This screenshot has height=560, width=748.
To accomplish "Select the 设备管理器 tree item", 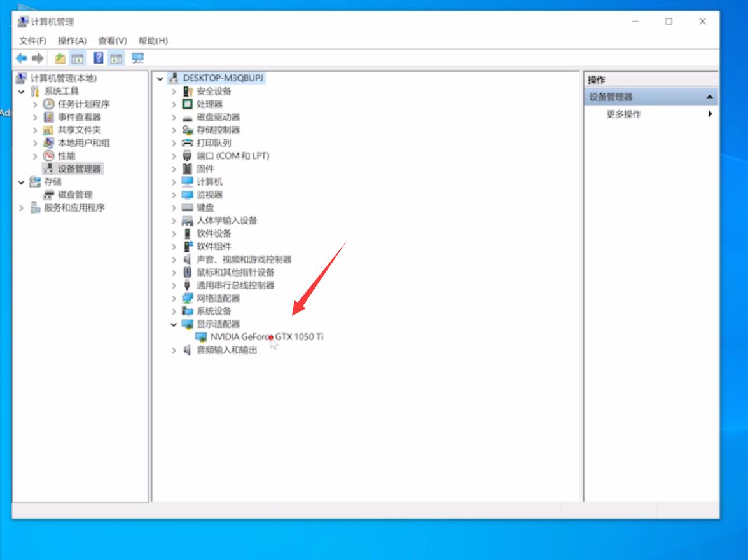I will coord(79,168).
